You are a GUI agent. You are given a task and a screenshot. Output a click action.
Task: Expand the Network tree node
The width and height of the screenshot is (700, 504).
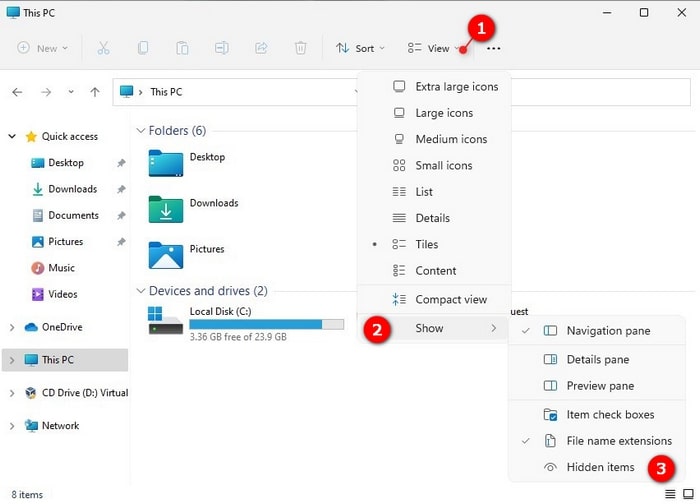click(x=12, y=426)
